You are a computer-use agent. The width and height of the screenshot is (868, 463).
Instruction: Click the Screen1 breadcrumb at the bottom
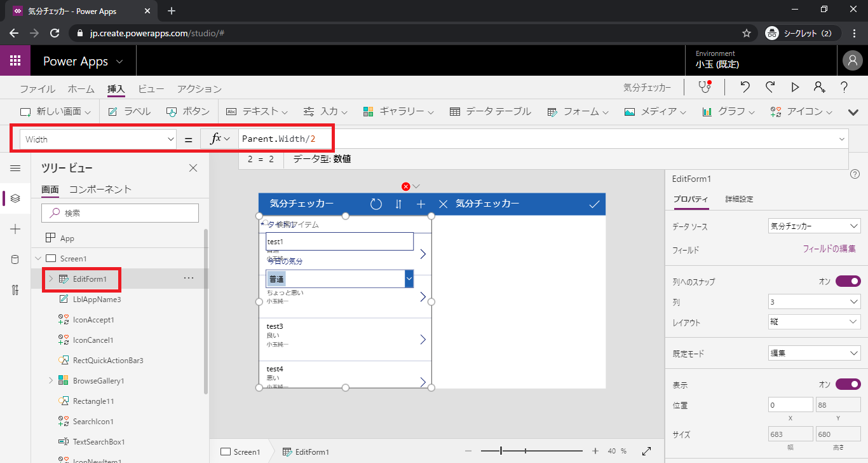pos(240,452)
